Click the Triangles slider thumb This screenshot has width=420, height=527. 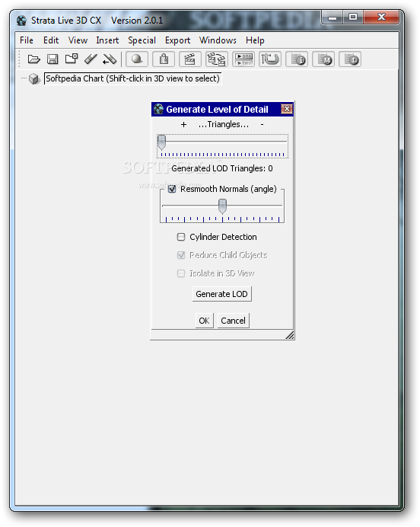coord(161,142)
